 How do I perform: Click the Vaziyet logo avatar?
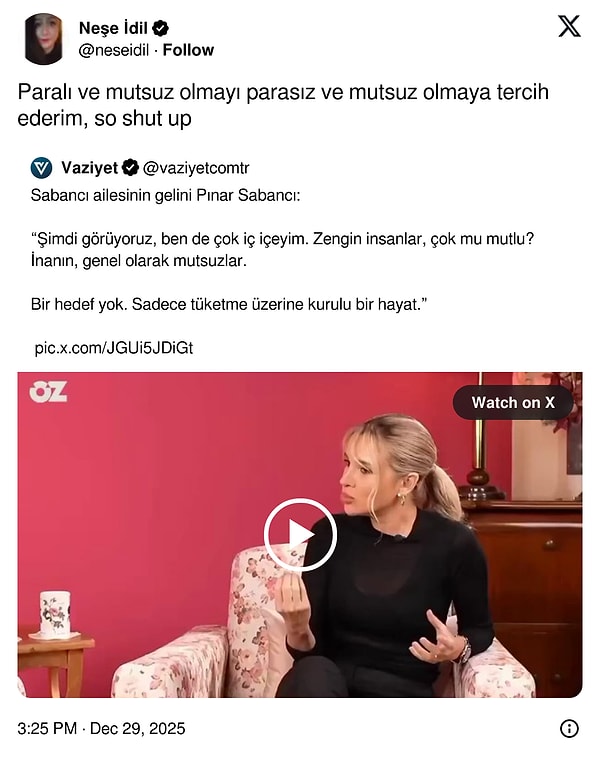tap(41, 168)
